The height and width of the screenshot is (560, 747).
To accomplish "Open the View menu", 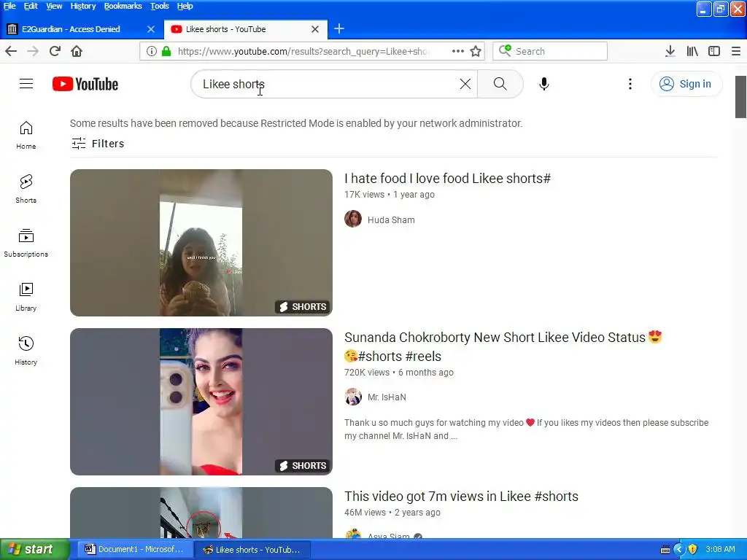I will (x=54, y=6).
